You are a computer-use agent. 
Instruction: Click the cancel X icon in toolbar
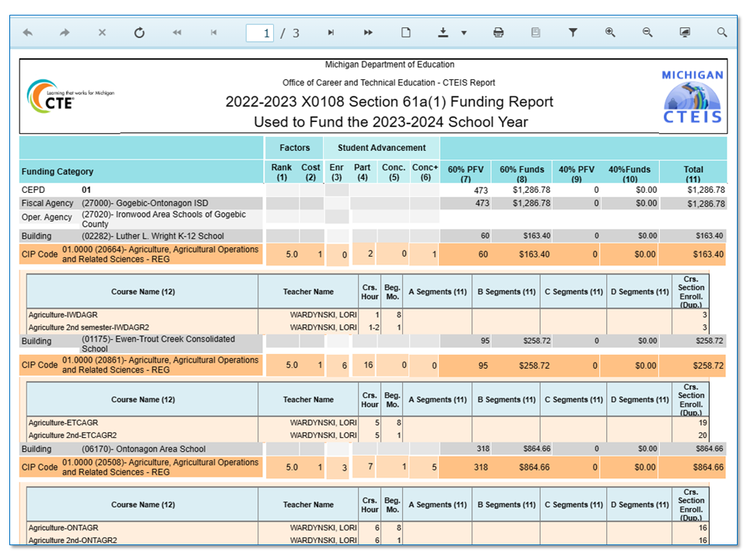pos(102,33)
